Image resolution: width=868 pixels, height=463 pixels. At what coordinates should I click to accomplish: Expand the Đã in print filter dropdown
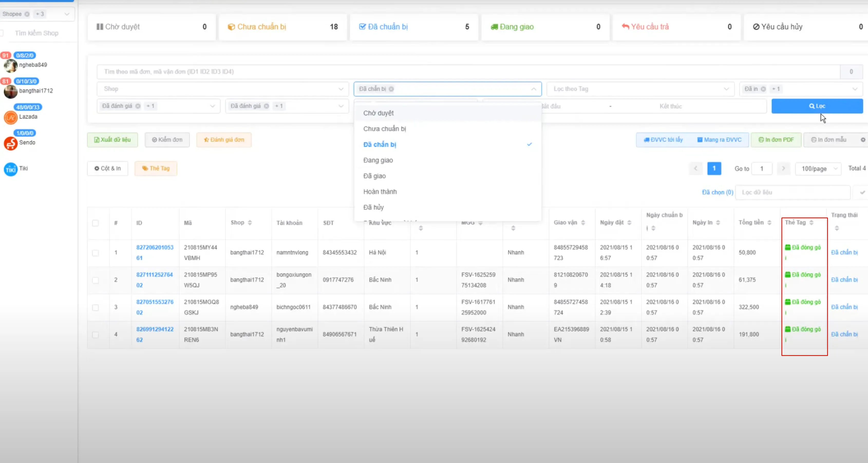tap(855, 89)
